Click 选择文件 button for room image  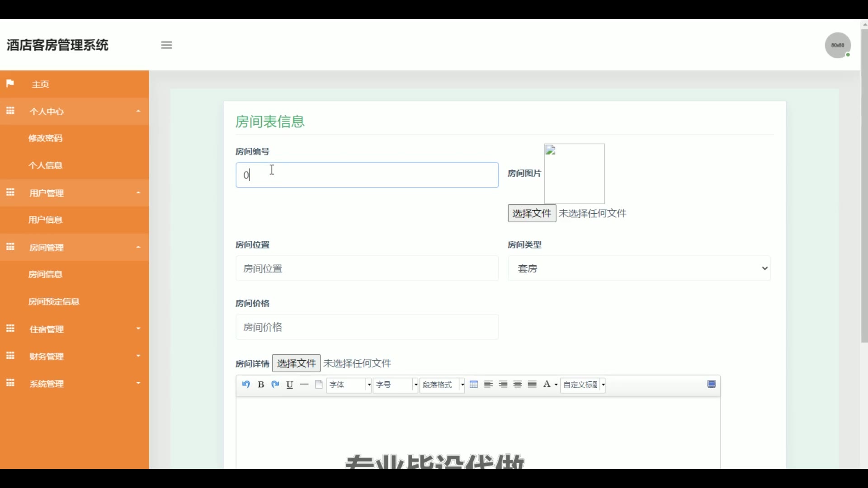532,213
